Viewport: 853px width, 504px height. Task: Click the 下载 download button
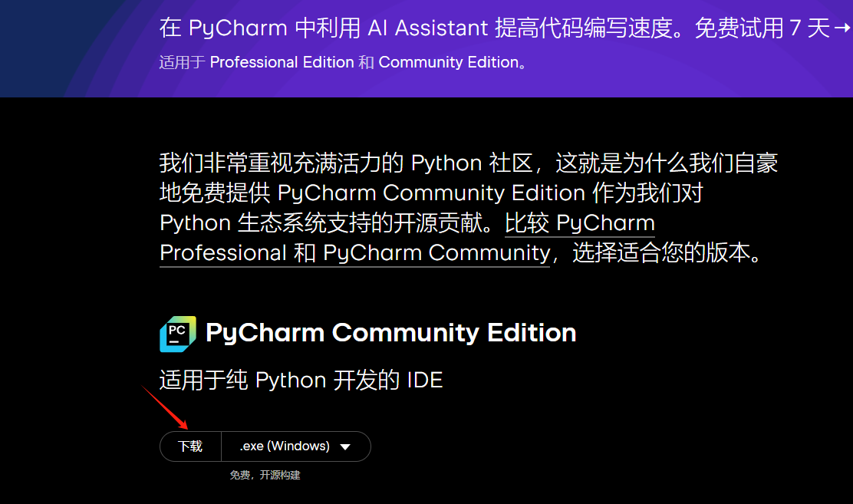[x=190, y=446]
